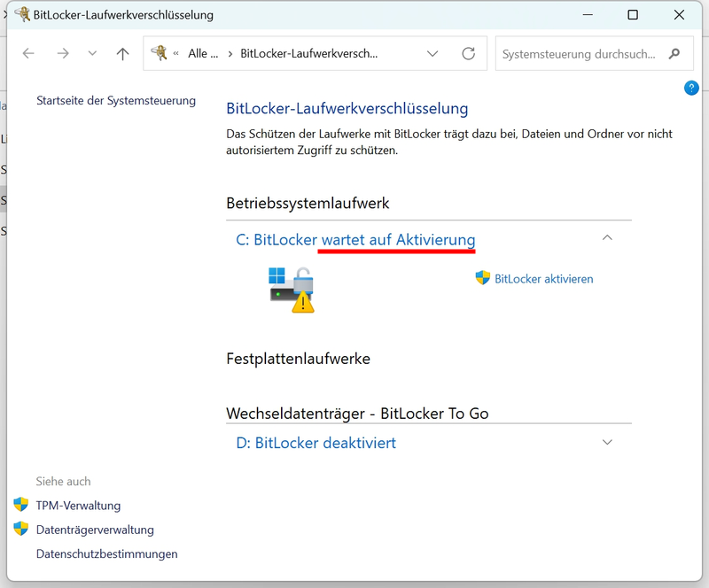709x588 pixels.
Task: Click the forward navigation arrow
Action: click(62, 54)
